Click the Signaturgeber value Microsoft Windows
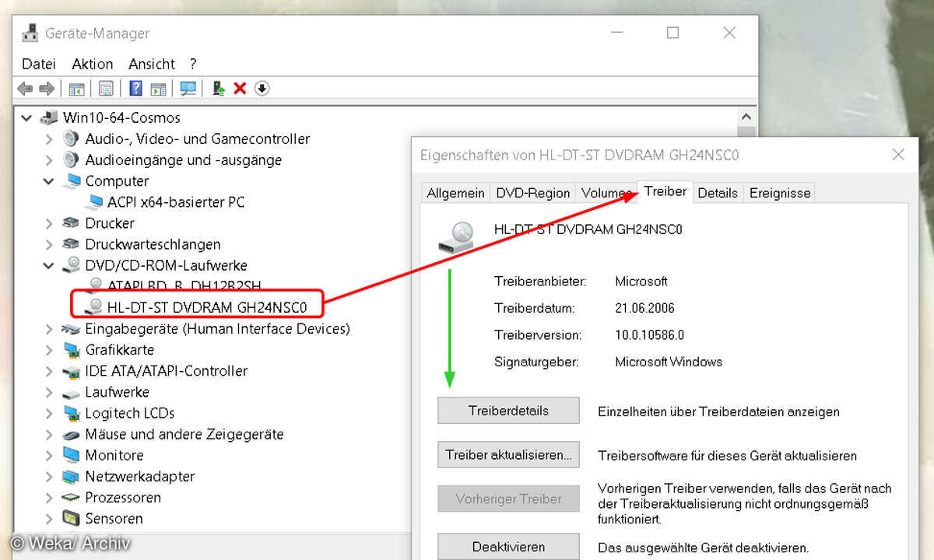This screenshot has width=934, height=560. pyautogui.click(x=669, y=362)
